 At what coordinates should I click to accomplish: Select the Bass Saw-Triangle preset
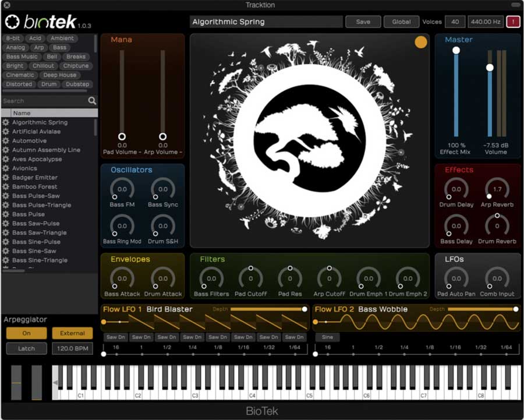pyautogui.click(x=40, y=233)
